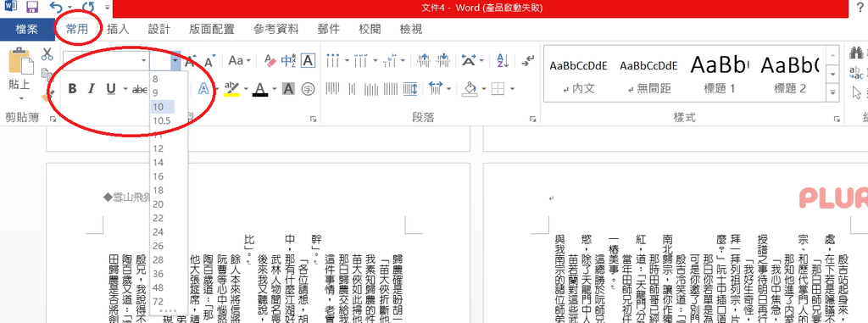Sort text with the A-Z icon
The width and height of the screenshot is (868, 323).
click(504, 60)
